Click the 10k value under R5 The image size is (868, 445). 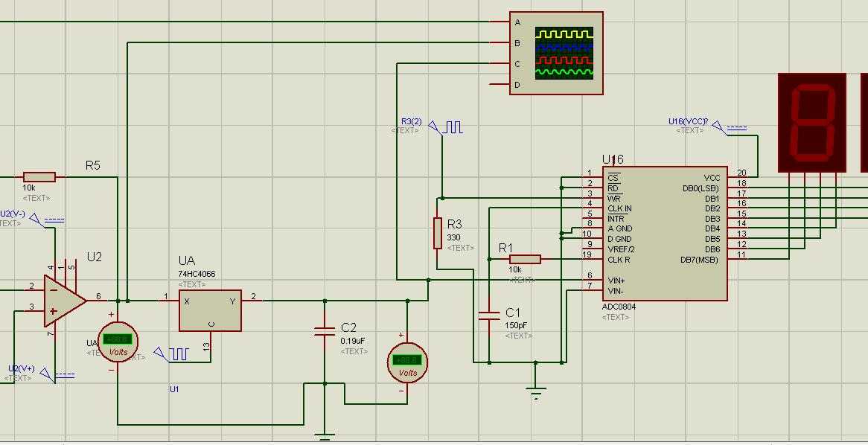click(29, 188)
